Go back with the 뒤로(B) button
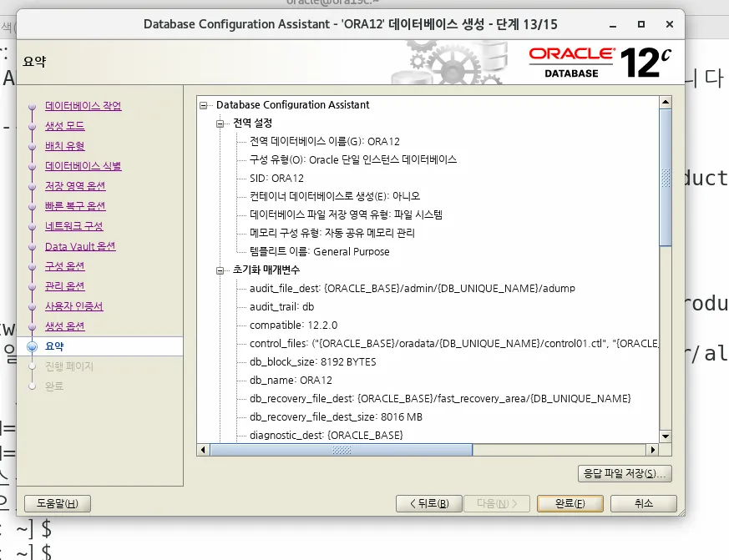 click(429, 503)
